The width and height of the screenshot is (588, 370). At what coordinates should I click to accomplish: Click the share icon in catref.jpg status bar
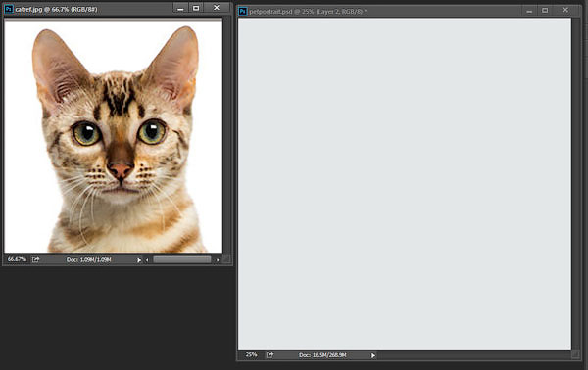[35, 259]
